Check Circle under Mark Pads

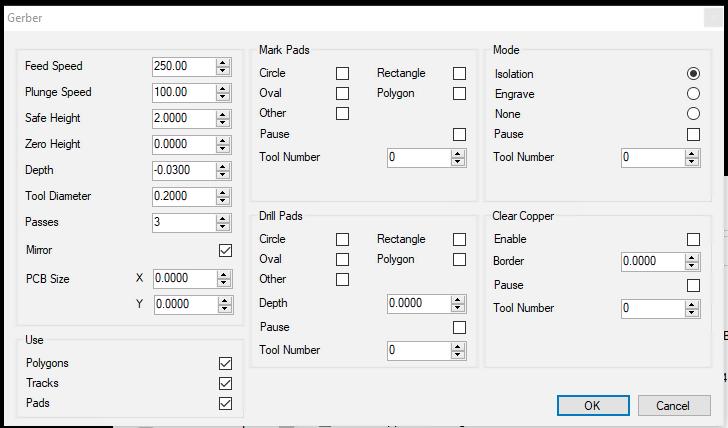[342, 73]
